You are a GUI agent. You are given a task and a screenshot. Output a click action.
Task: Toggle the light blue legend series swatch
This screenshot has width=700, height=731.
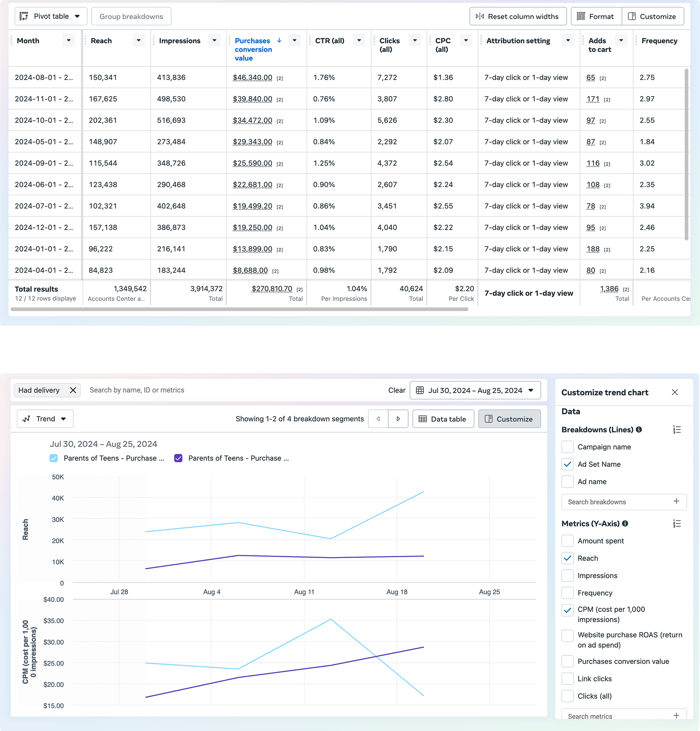click(54, 458)
